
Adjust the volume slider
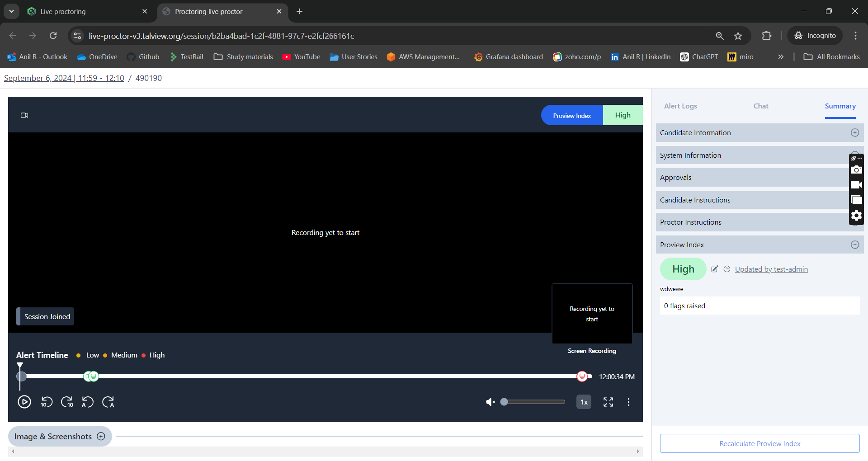pos(533,402)
